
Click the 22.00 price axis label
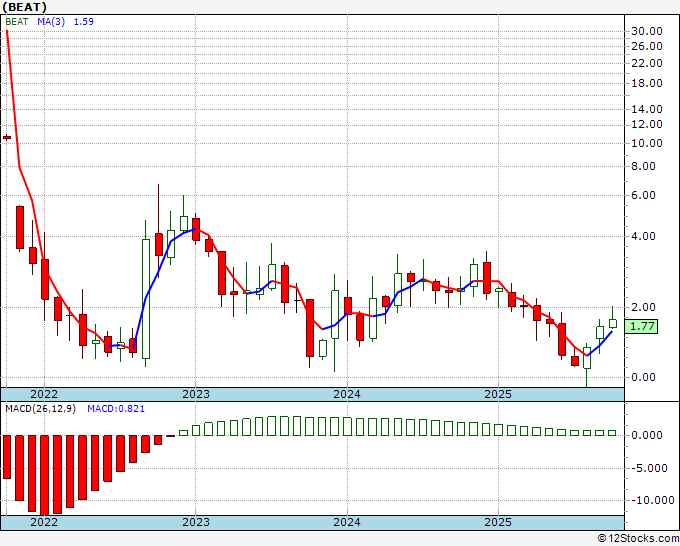point(647,63)
